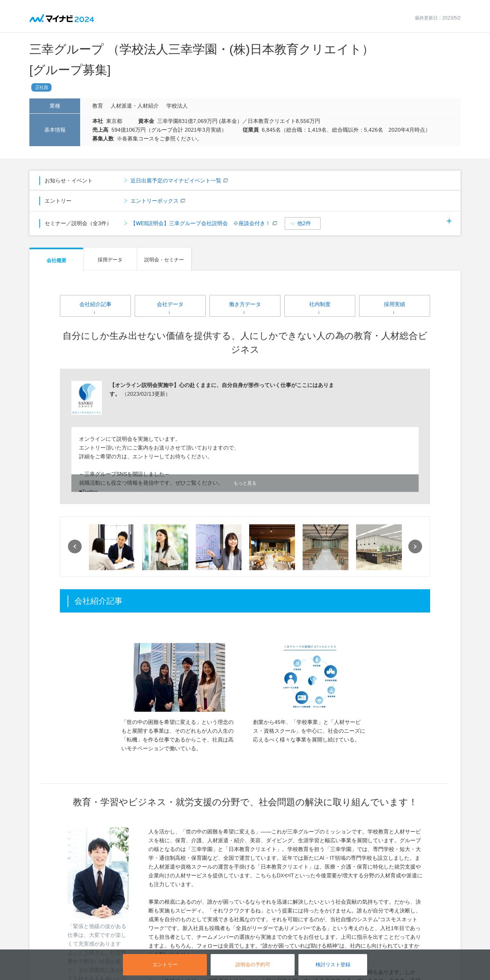This screenshot has width=490, height=980.
Task: Click the 最終更新日：2023/5/2 text
Action: coord(437,18)
